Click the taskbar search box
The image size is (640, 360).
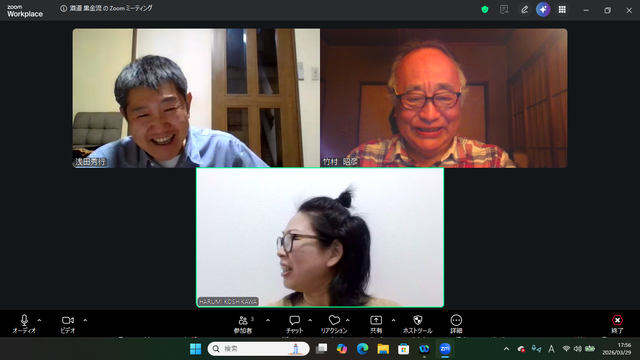pyautogui.click(x=258, y=349)
